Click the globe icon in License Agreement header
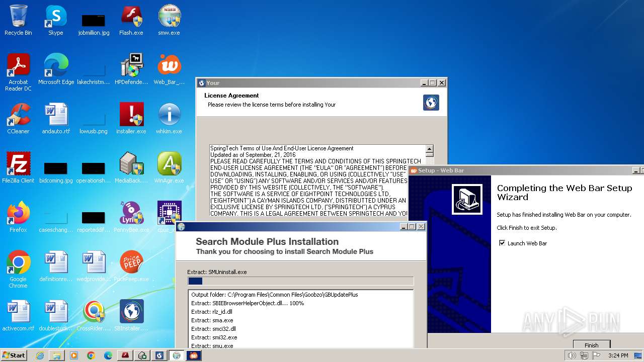644x362 pixels. tap(431, 103)
